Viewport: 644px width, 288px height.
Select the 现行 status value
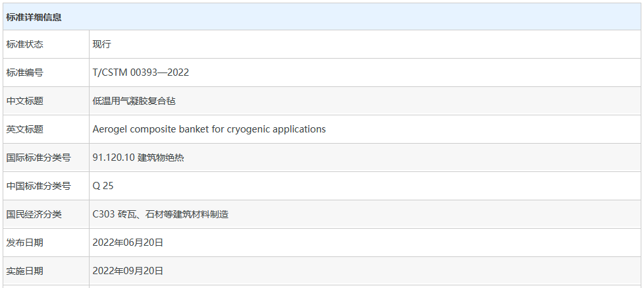pyautogui.click(x=102, y=44)
